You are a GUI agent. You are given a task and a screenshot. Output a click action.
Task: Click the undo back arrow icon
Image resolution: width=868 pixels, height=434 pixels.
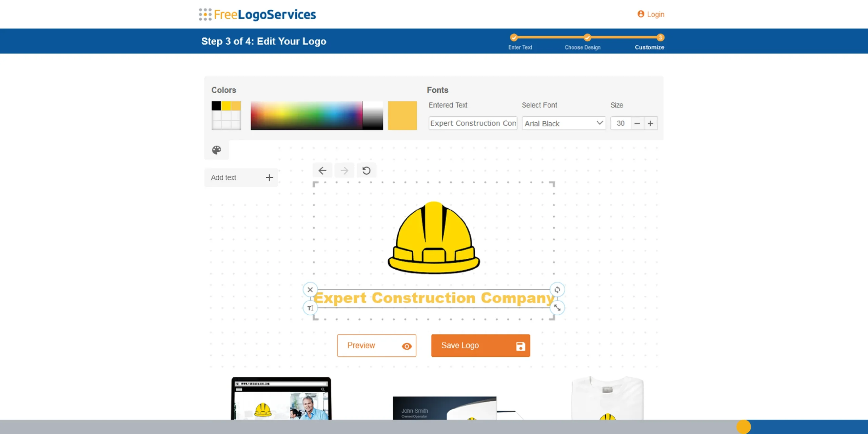[x=322, y=171]
